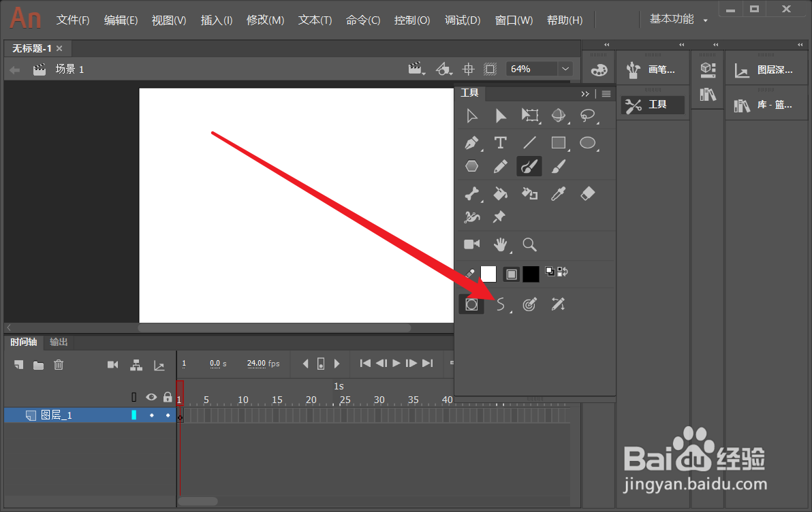Select the Lasso tool
Image resolution: width=812 pixels, height=512 pixels.
tap(587, 116)
